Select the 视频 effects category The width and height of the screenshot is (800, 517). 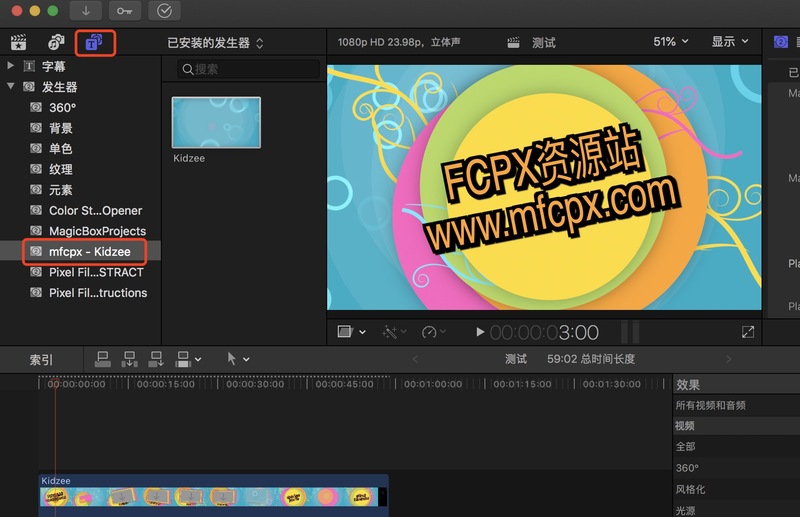pos(685,426)
